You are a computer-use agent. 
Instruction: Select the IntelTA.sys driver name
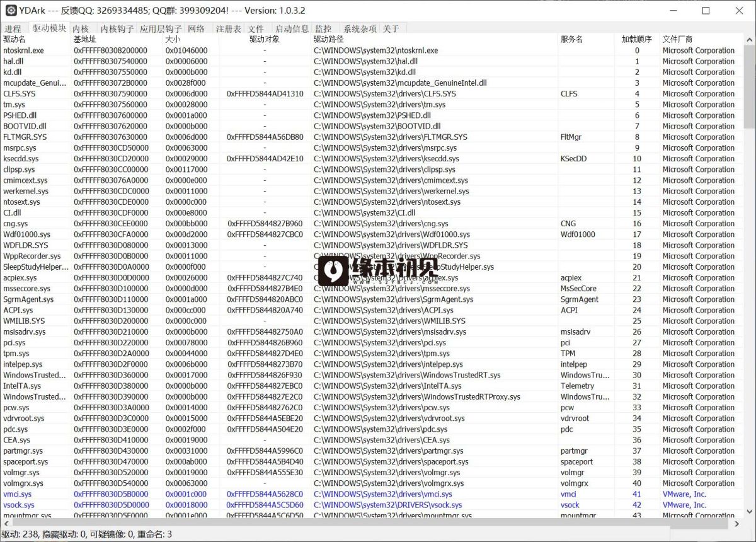click(x=22, y=386)
